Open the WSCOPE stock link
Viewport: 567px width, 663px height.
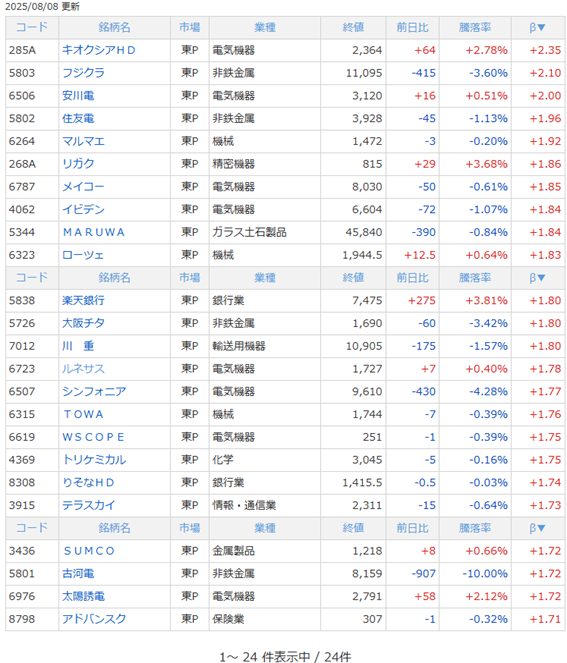click(x=93, y=437)
